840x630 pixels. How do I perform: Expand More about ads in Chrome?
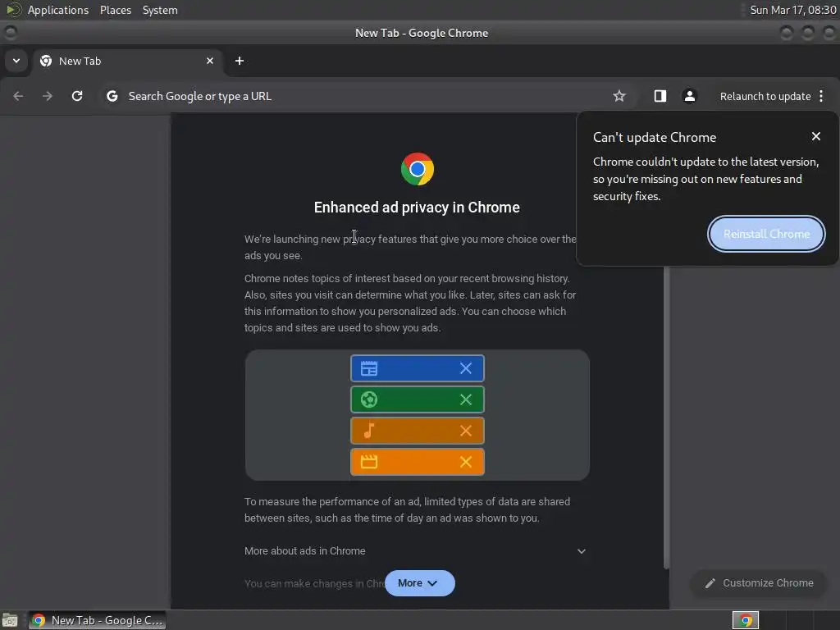(416, 551)
